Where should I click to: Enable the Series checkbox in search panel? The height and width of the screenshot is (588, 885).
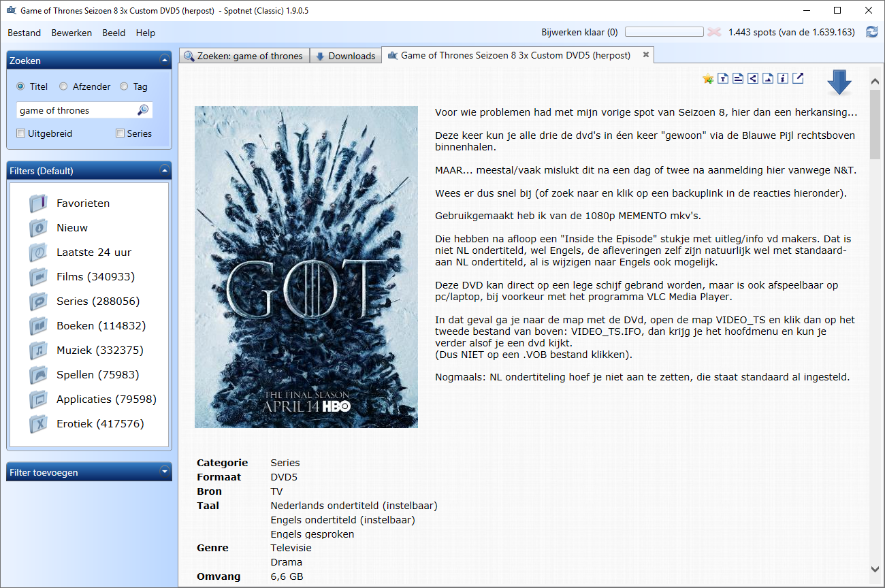point(120,133)
